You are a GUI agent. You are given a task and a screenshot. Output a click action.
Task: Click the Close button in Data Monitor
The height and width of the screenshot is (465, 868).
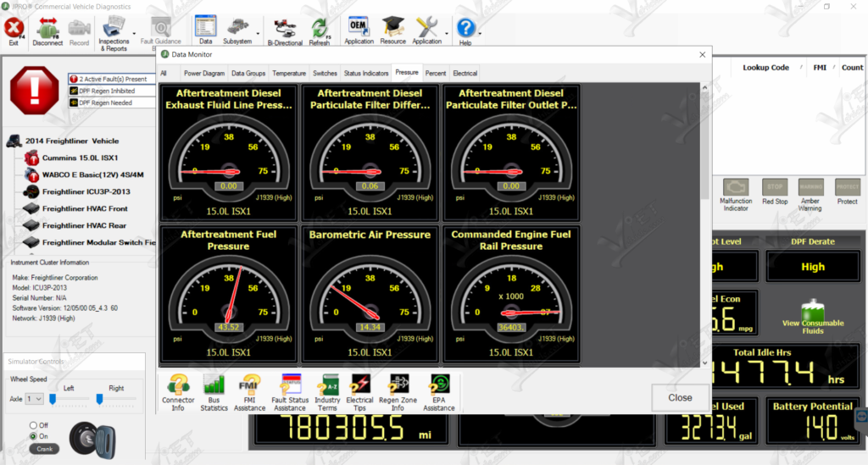tap(680, 397)
